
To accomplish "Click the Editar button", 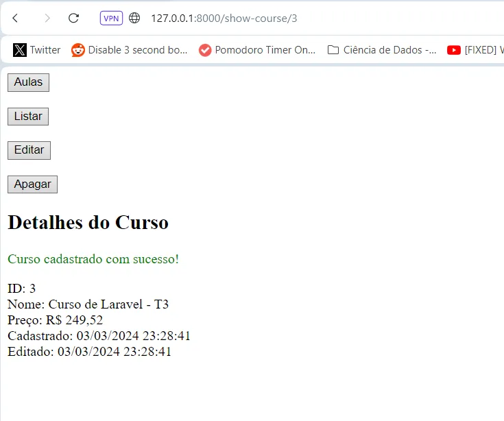I will coord(29,150).
